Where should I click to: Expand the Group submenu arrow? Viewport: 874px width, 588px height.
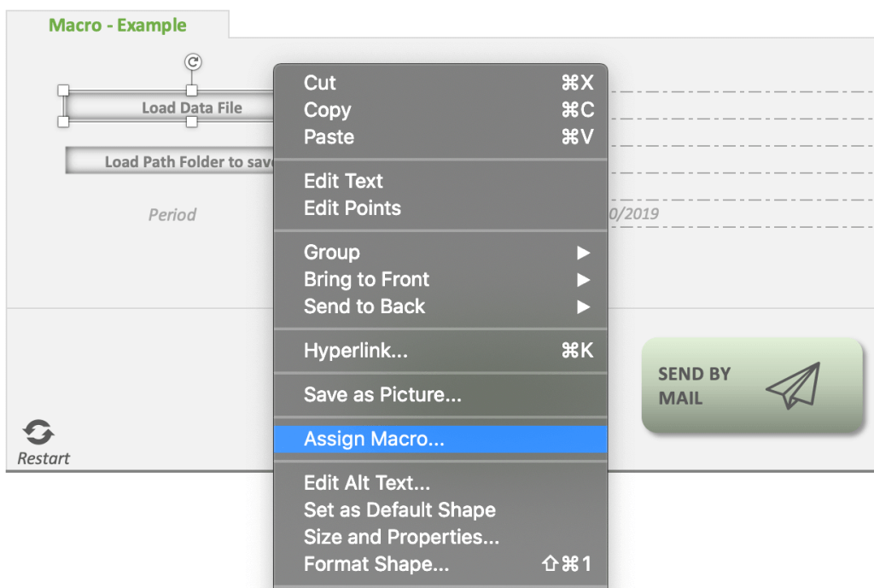(583, 253)
